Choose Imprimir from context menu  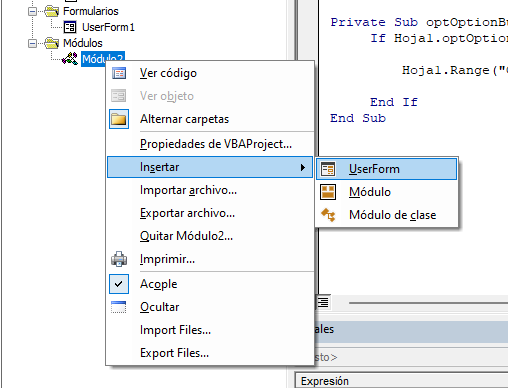tap(210, 259)
